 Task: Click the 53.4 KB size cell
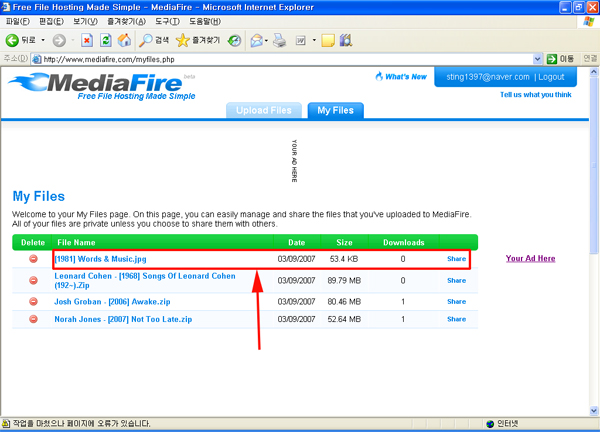click(344, 259)
